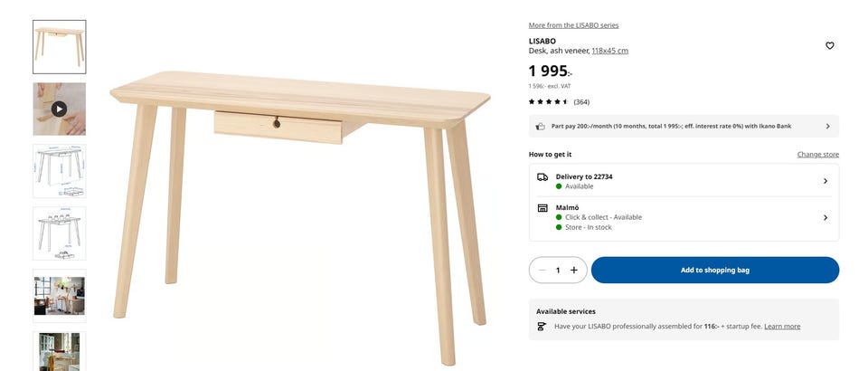Click the delivery truck icon
The image size is (868, 371).
(x=542, y=177)
